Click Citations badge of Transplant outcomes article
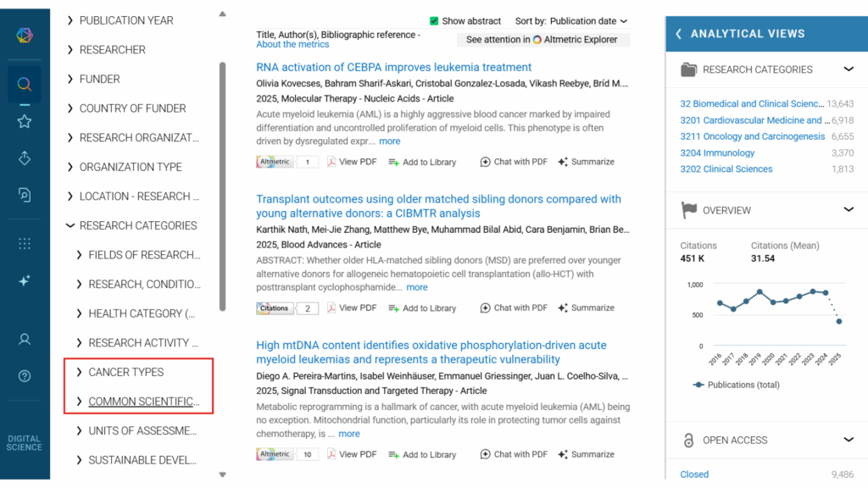The image size is (868, 488). (275, 308)
